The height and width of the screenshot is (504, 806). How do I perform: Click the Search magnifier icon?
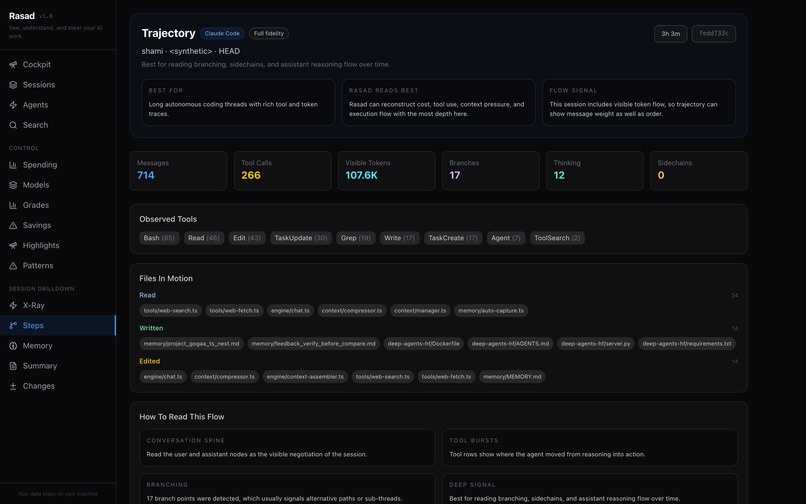pos(13,125)
